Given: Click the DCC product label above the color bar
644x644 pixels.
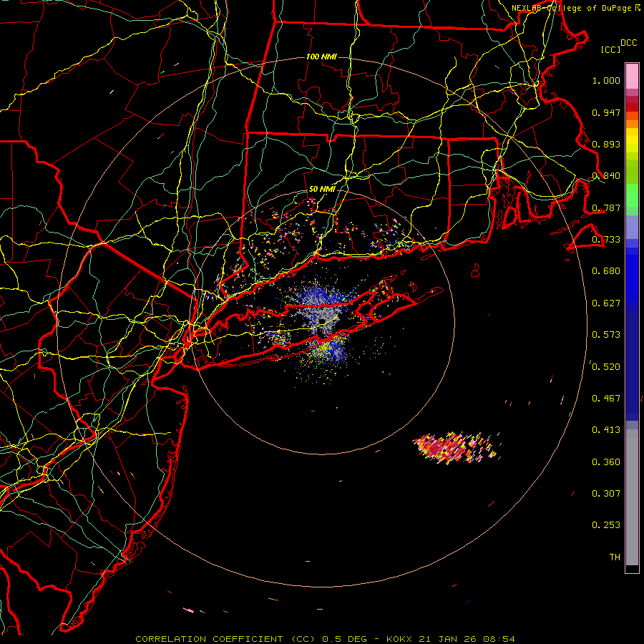Looking at the screenshot, I should point(628,43).
